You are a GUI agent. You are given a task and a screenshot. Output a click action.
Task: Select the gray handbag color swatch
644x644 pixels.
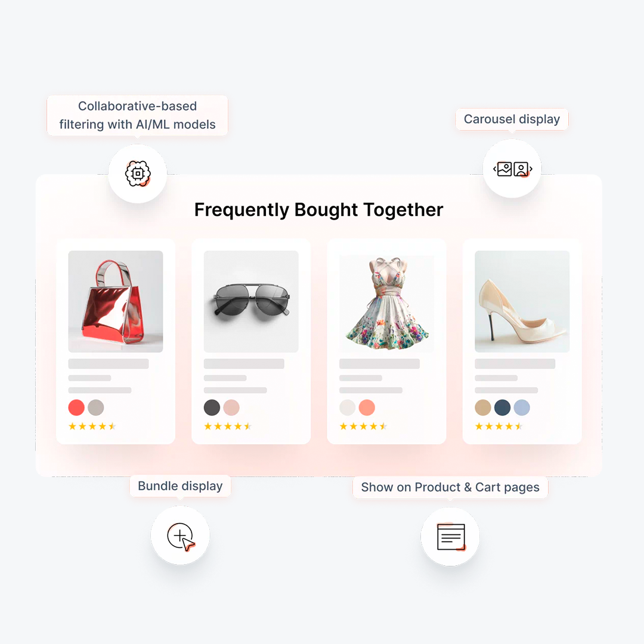click(x=95, y=407)
